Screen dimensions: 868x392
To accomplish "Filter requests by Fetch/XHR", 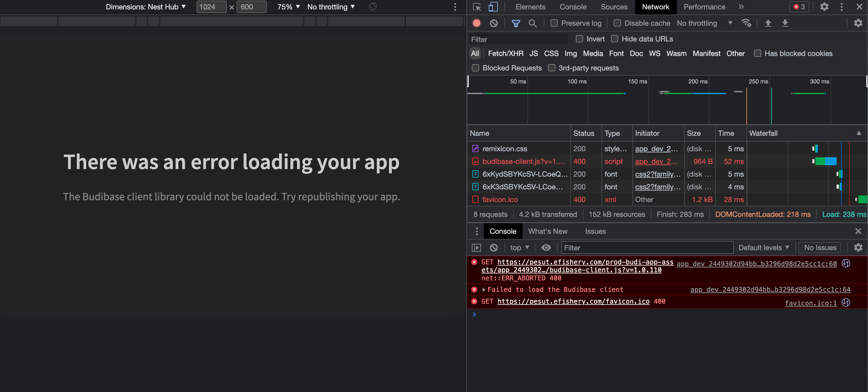I will pyautogui.click(x=505, y=53).
